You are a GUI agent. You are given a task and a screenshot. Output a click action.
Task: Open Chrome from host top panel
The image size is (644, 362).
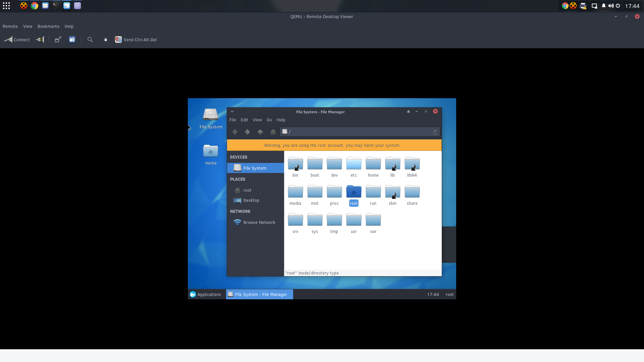(x=35, y=6)
